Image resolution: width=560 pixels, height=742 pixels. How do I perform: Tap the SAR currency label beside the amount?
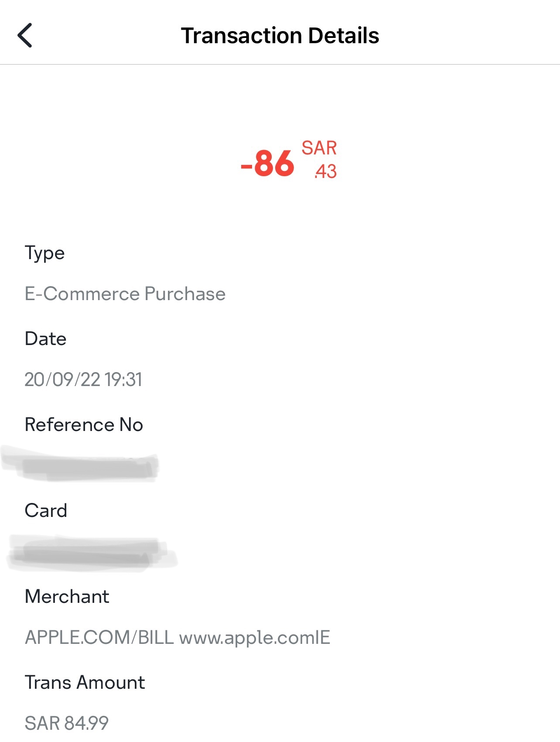[320, 149]
